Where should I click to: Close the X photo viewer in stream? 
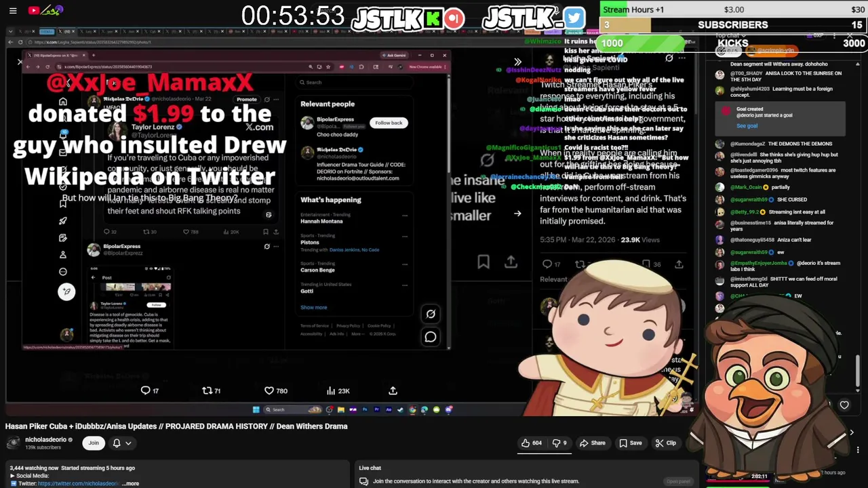pyautogui.click(x=20, y=62)
